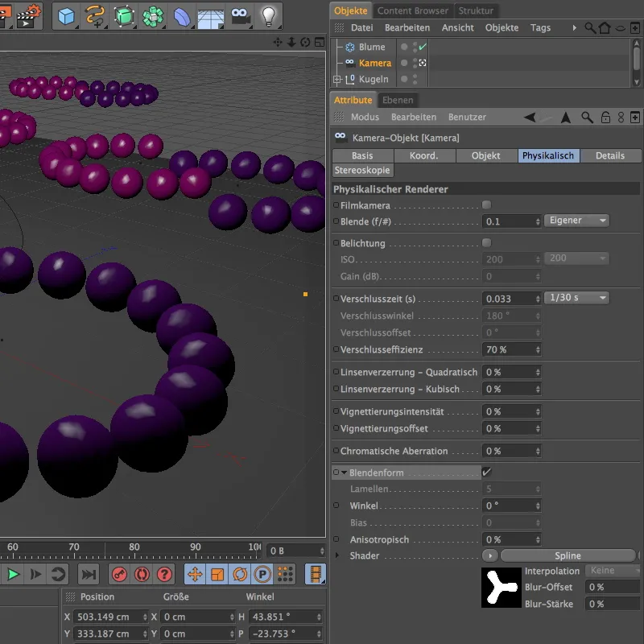This screenshot has width=644, height=644.
Task: Add a camera object from toolbar
Action: pyautogui.click(x=240, y=16)
